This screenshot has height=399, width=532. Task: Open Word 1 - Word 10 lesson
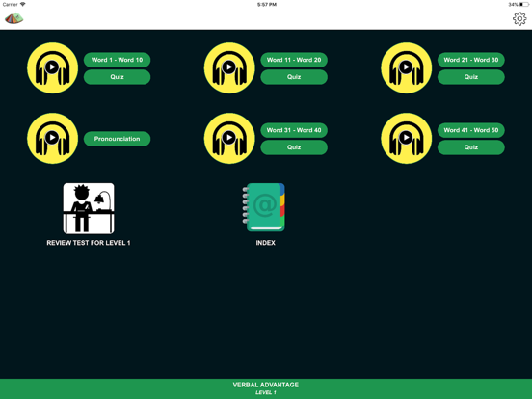(x=117, y=60)
